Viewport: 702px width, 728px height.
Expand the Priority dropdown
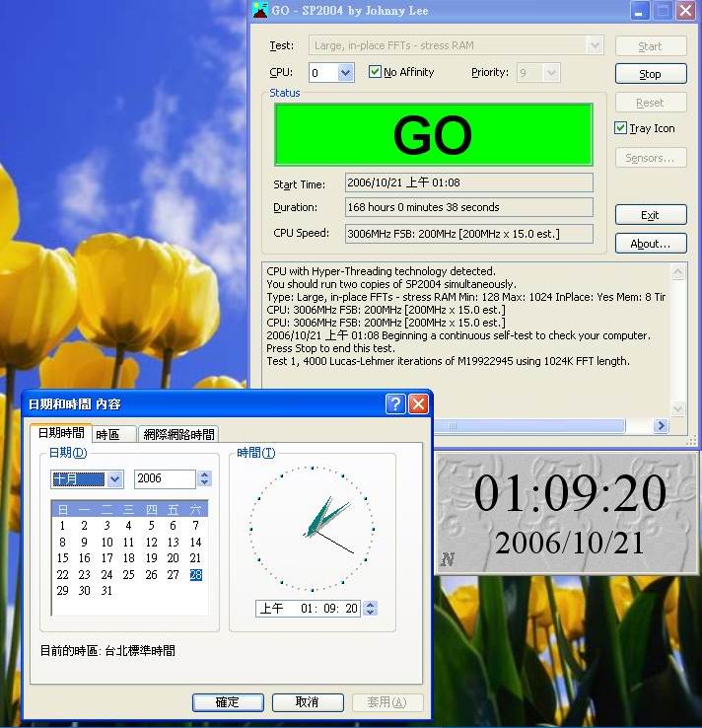(x=551, y=72)
